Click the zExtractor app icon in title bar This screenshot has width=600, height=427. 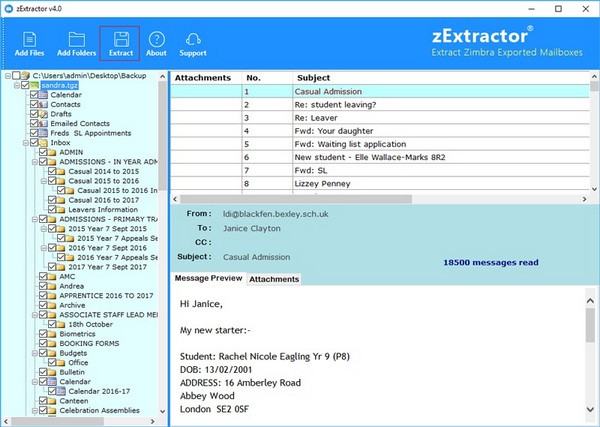click(9, 8)
